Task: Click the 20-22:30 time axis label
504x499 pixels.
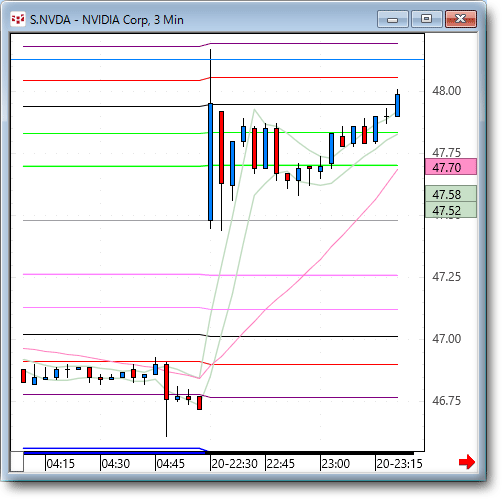Action: (235, 463)
